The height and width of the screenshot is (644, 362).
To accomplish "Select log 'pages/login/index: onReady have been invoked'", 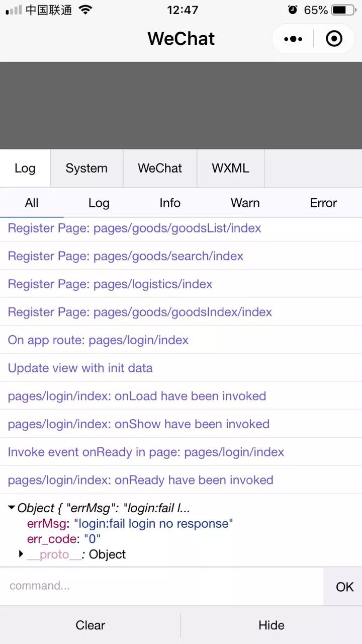I will (181, 480).
